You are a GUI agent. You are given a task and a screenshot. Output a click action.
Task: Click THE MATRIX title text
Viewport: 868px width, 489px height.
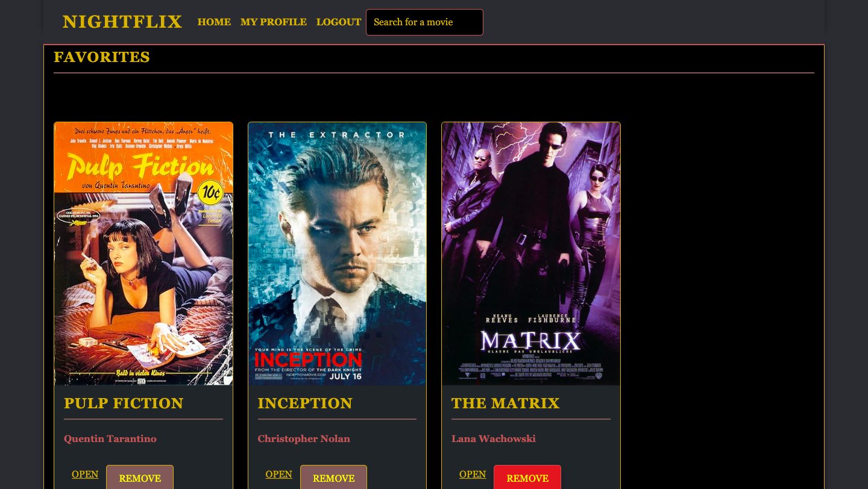(506, 403)
